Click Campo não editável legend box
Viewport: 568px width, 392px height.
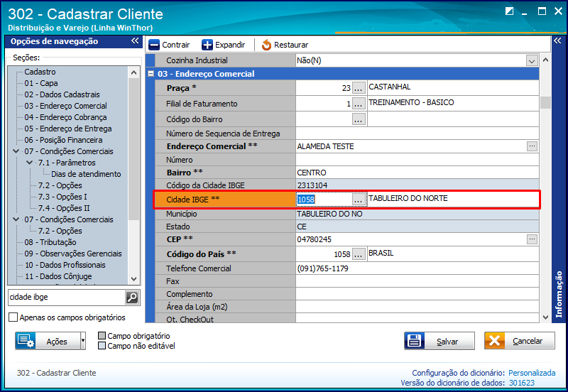pyautogui.click(x=102, y=346)
